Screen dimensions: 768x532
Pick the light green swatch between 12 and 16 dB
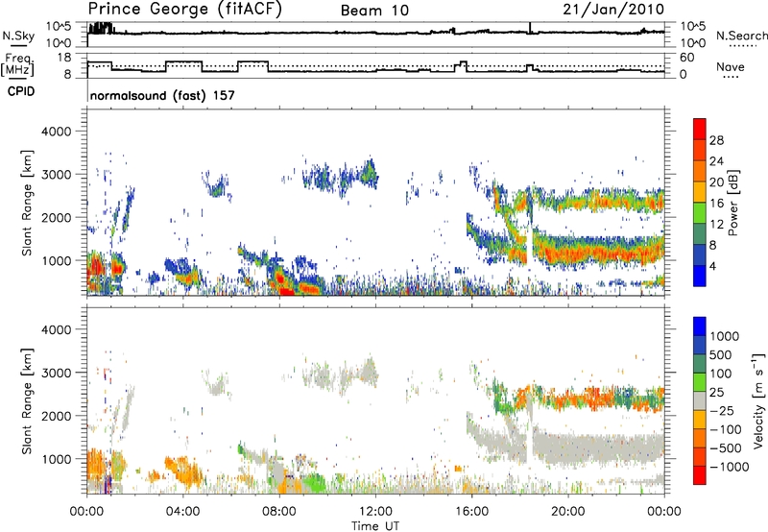(x=700, y=213)
